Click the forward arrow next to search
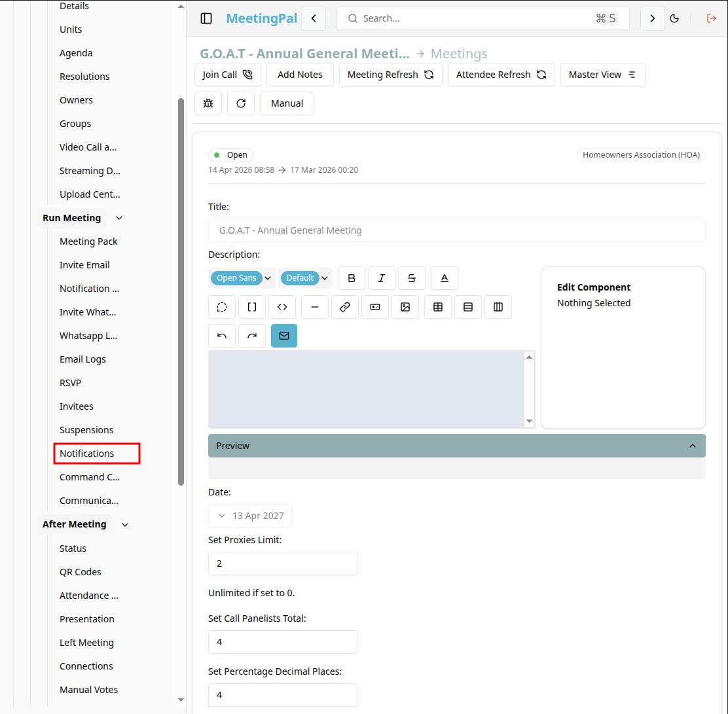Image resolution: width=728 pixels, height=714 pixels. coord(652,18)
